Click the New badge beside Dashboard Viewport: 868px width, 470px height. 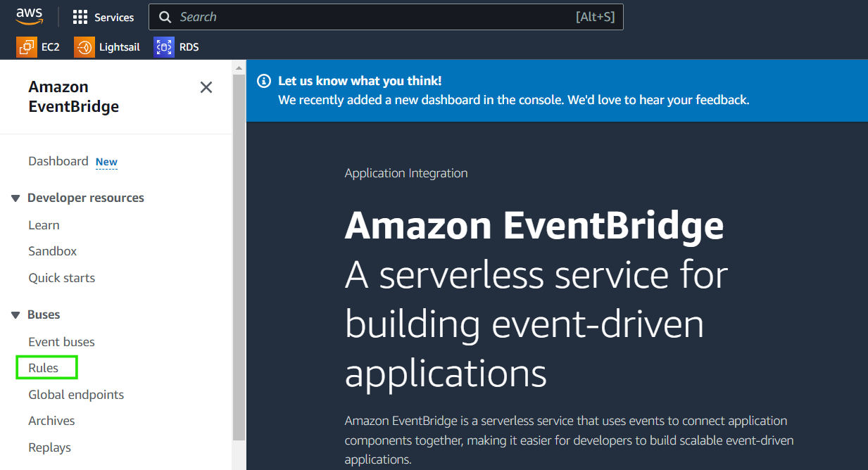pyautogui.click(x=106, y=162)
